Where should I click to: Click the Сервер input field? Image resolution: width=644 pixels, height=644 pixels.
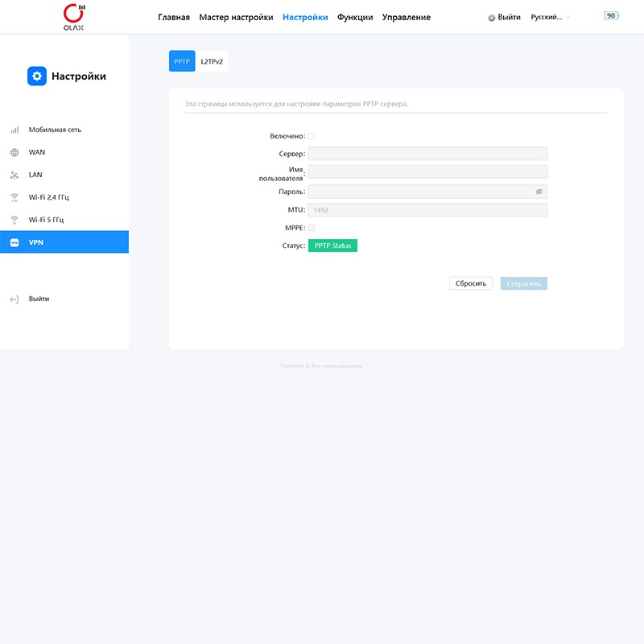click(427, 154)
